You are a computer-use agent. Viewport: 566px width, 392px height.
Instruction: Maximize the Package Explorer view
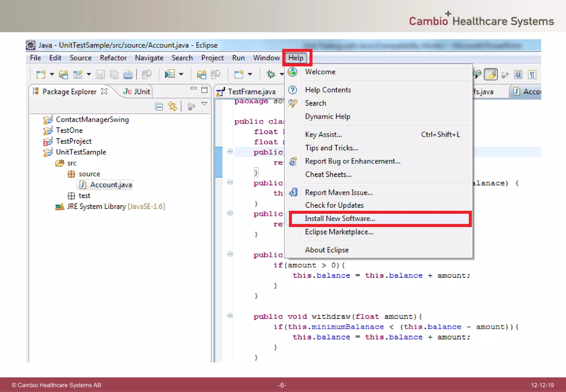click(x=204, y=90)
